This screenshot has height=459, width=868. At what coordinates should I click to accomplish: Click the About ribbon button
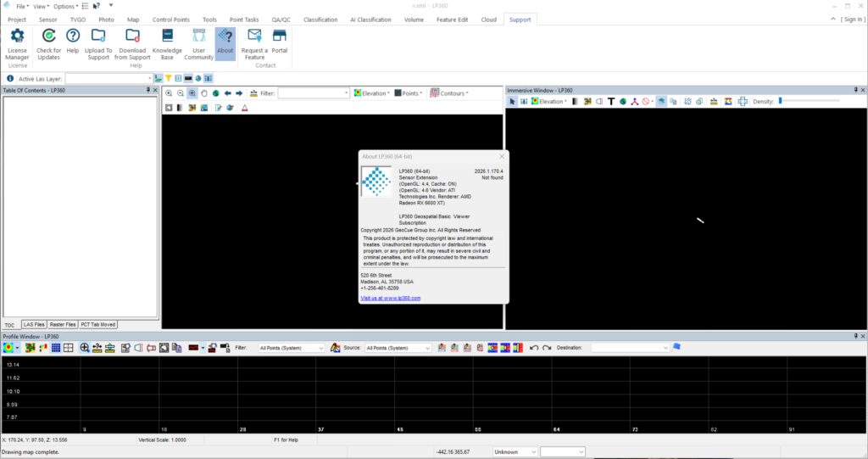225,44
